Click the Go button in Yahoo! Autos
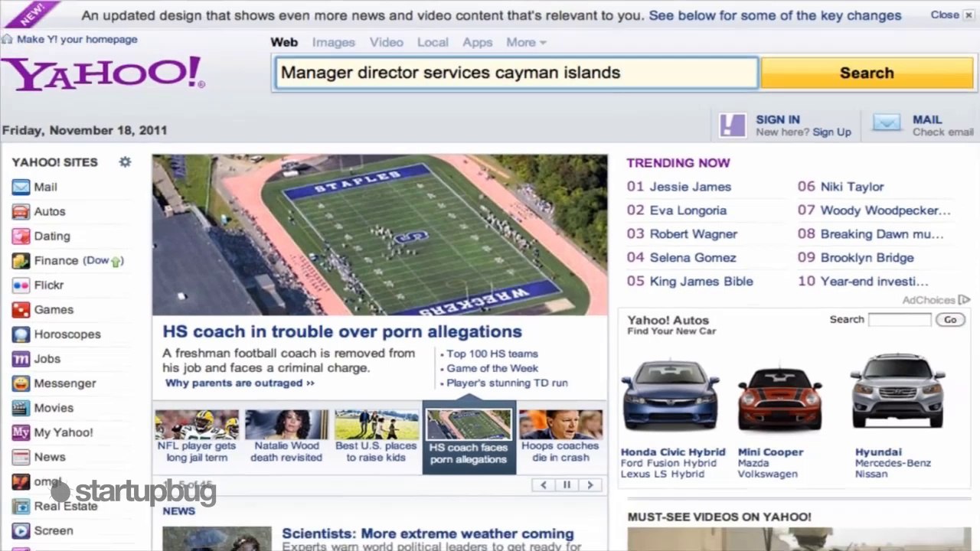 tap(950, 320)
